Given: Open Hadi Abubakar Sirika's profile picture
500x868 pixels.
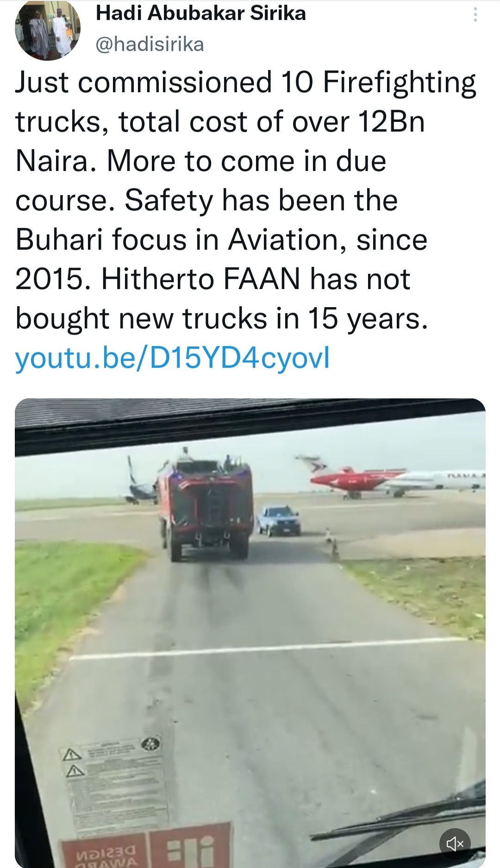Looking at the screenshot, I should tap(48, 30).
